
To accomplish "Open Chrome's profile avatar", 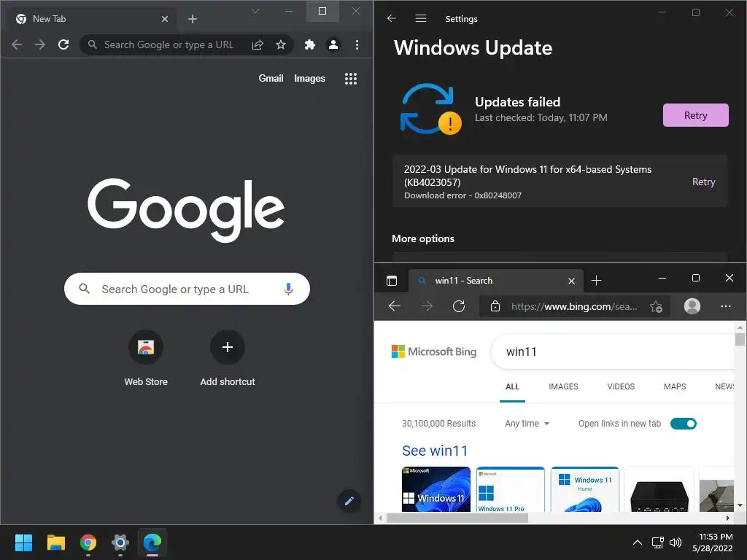I will click(x=333, y=44).
